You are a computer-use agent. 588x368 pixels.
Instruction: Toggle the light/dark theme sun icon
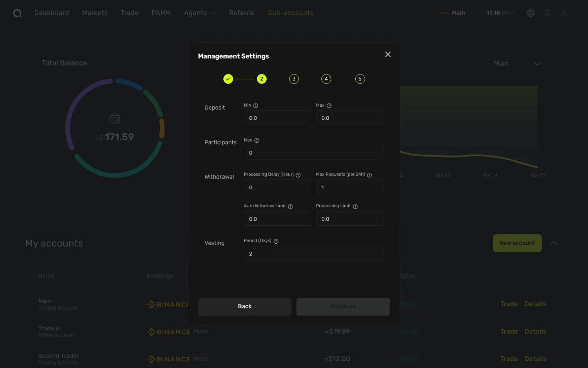click(547, 13)
